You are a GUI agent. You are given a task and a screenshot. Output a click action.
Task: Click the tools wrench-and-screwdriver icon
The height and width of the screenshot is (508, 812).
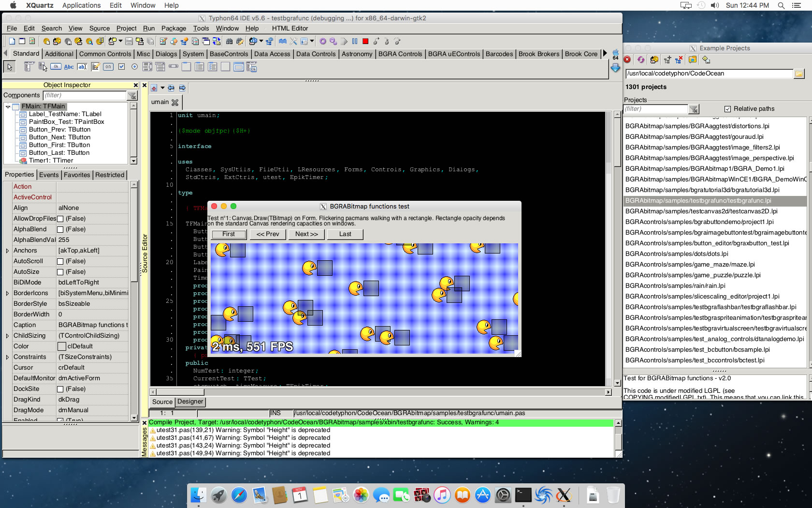pos(293,42)
